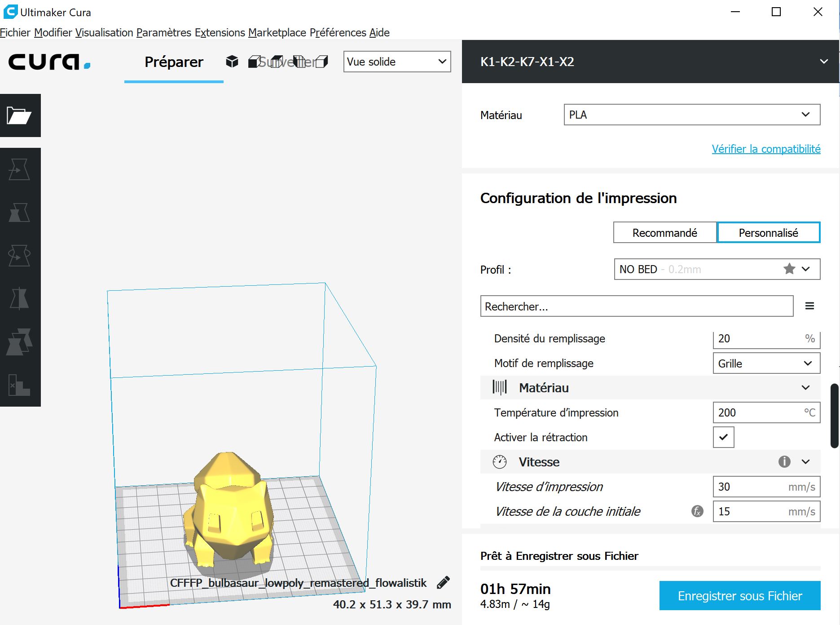Image resolution: width=840 pixels, height=625 pixels.
Task: Click the settings panel vertical scrollbar
Action: [835, 416]
